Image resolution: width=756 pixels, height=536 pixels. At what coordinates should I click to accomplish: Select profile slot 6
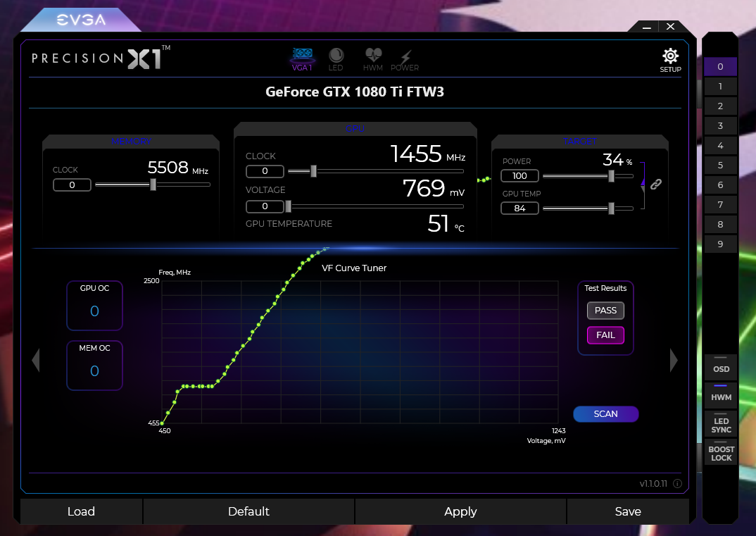coord(720,185)
